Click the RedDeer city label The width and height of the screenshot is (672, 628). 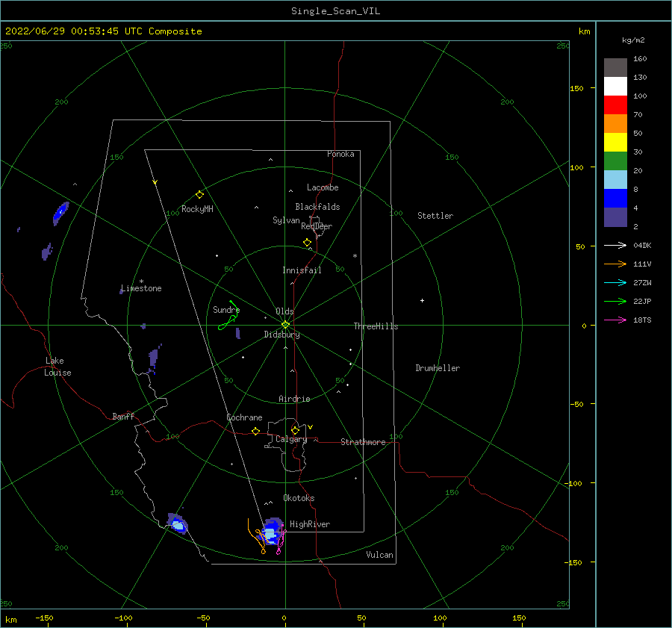click(317, 226)
